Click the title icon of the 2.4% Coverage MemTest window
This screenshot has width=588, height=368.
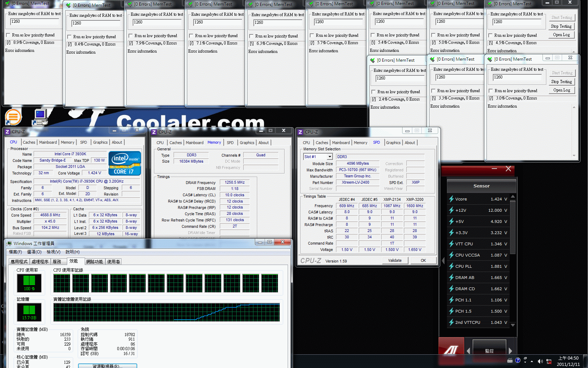pyautogui.click(x=373, y=60)
